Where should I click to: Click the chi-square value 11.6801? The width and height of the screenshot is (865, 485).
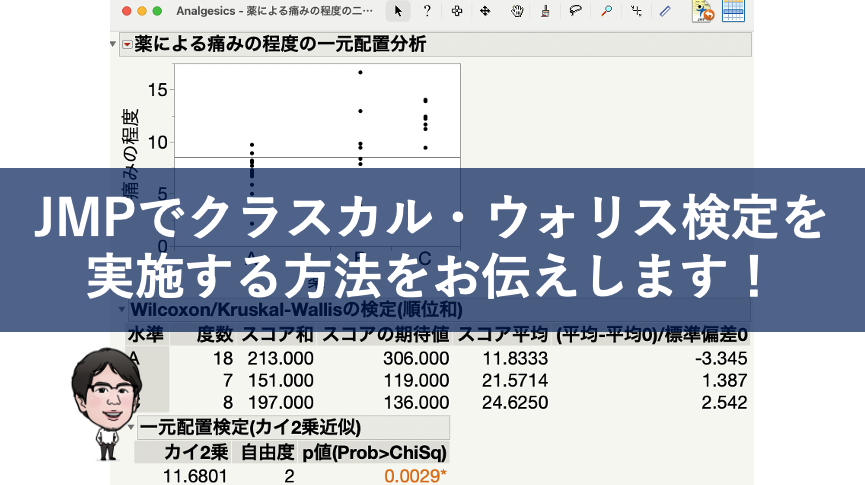[x=195, y=476]
